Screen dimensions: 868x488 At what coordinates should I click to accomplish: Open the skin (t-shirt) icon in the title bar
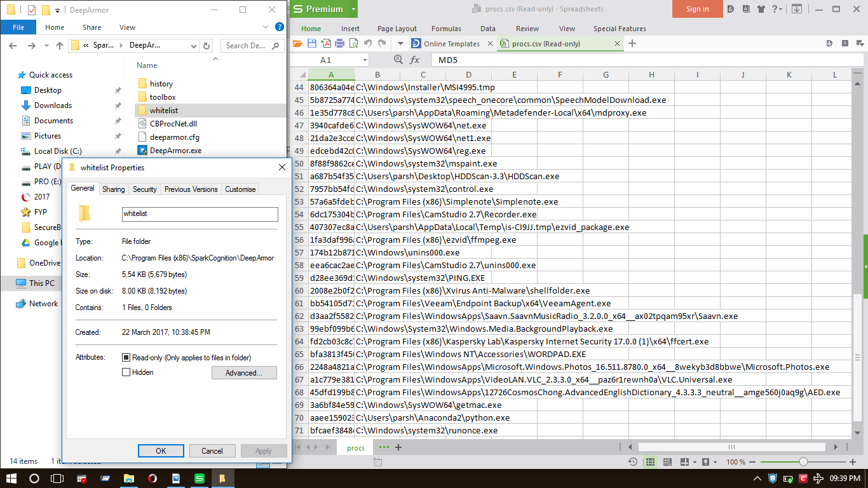761,9
